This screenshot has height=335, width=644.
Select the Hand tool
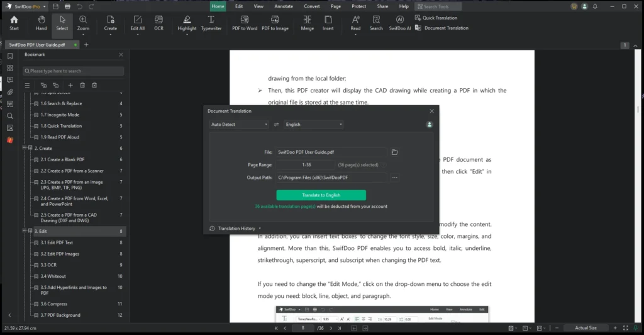pos(41,23)
